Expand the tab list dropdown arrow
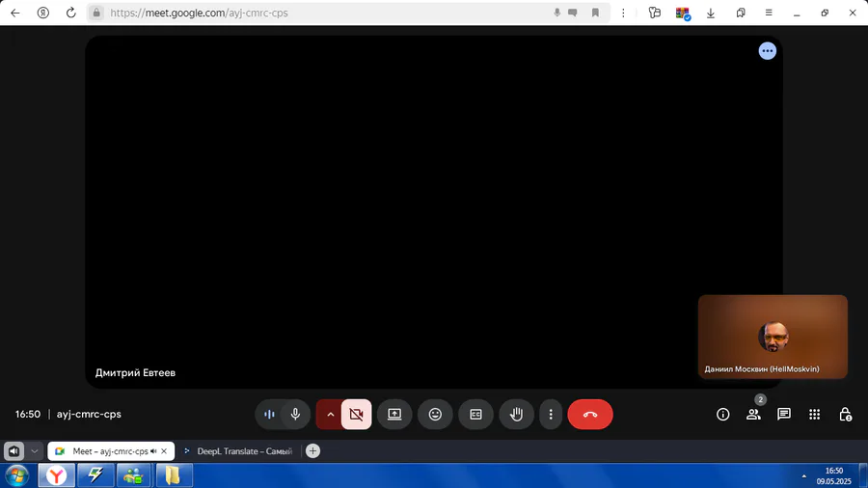This screenshot has width=868, height=488. point(35,451)
